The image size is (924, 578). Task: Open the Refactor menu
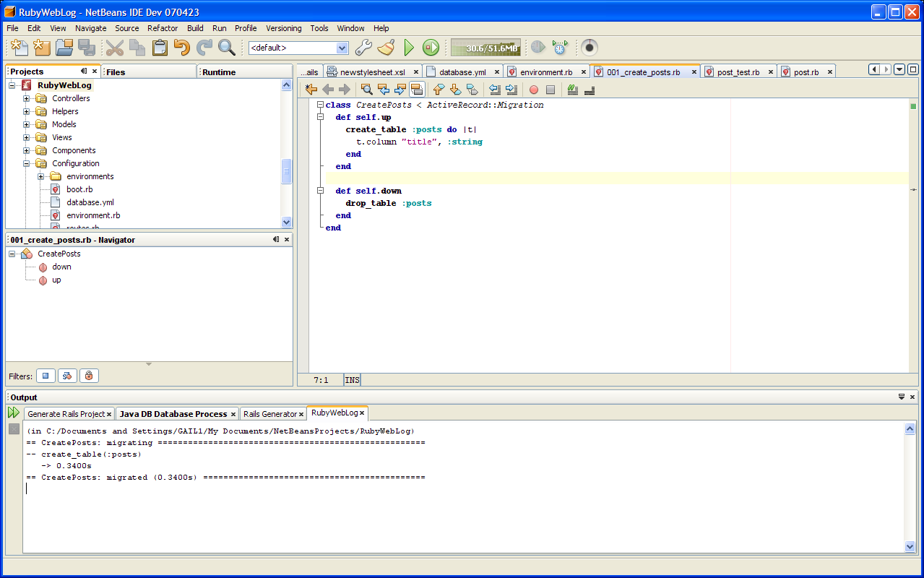[x=163, y=28]
